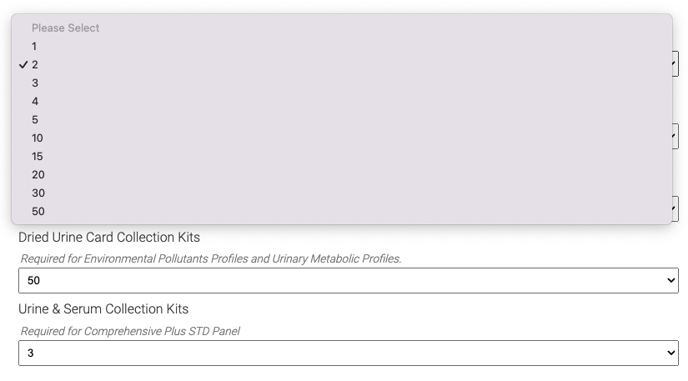The image size is (688, 381).
Task: Click the partially hidden dropdown arrow beside option 50
Action: [x=675, y=209]
